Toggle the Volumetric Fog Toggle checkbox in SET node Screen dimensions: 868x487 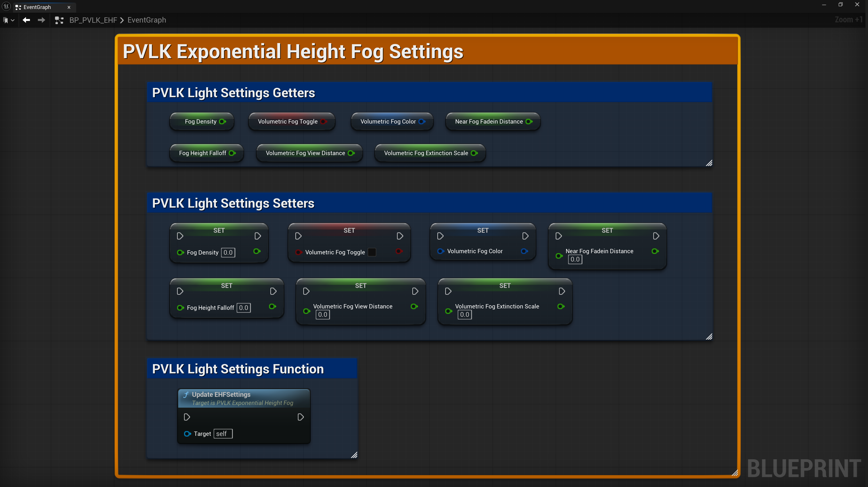tap(372, 252)
